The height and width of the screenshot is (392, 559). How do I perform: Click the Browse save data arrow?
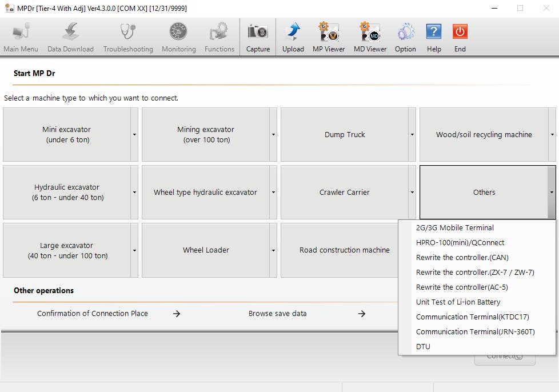pyautogui.click(x=361, y=314)
